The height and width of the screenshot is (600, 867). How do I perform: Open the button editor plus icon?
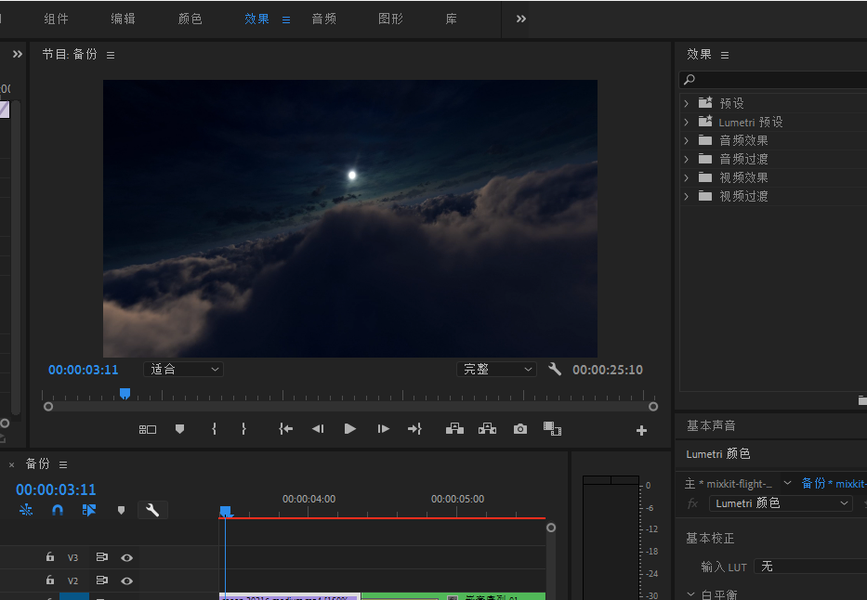pos(641,430)
